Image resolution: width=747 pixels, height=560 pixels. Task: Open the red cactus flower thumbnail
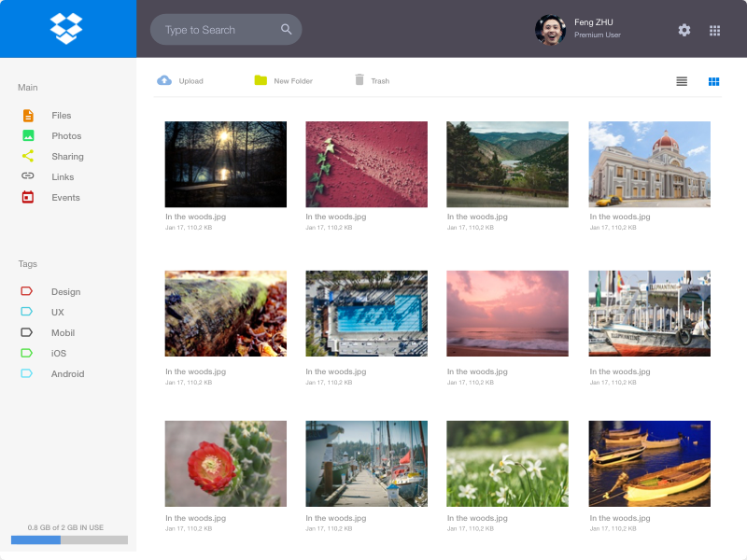(x=225, y=464)
